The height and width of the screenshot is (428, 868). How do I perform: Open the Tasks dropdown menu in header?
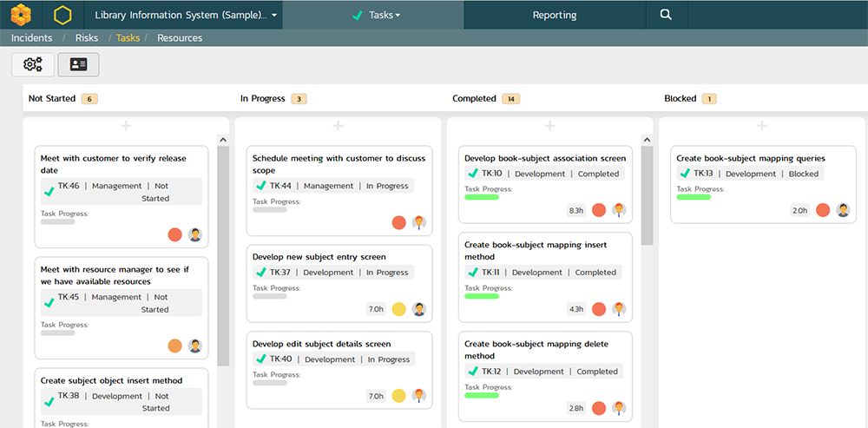[375, 15]
